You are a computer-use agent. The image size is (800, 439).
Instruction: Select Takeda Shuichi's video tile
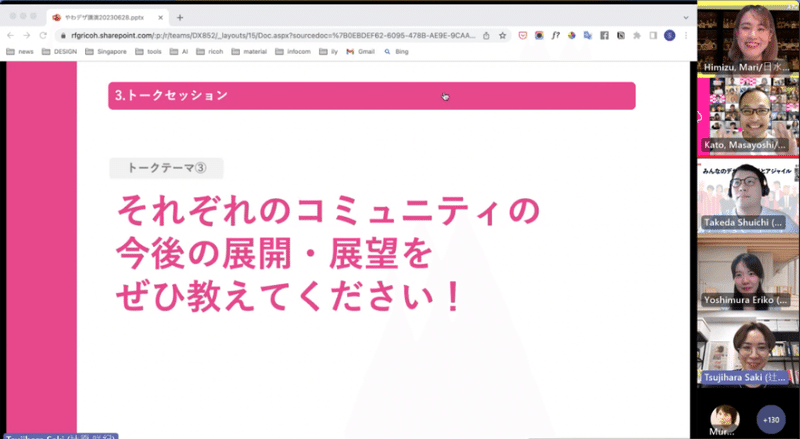[748, 195]
